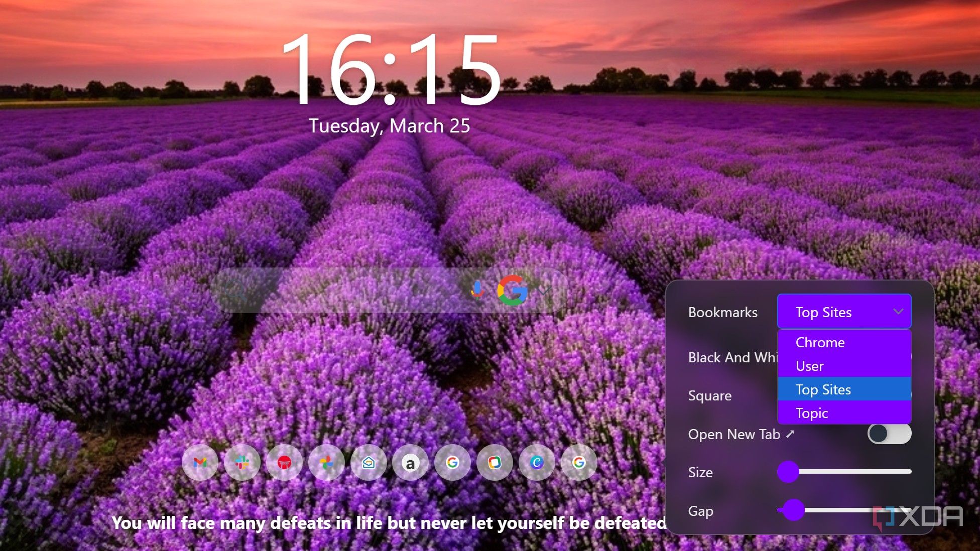The height and width of the screenshot is (551, 980).
Task: Open the Canva shortcut icon
Action: point(537,462)
